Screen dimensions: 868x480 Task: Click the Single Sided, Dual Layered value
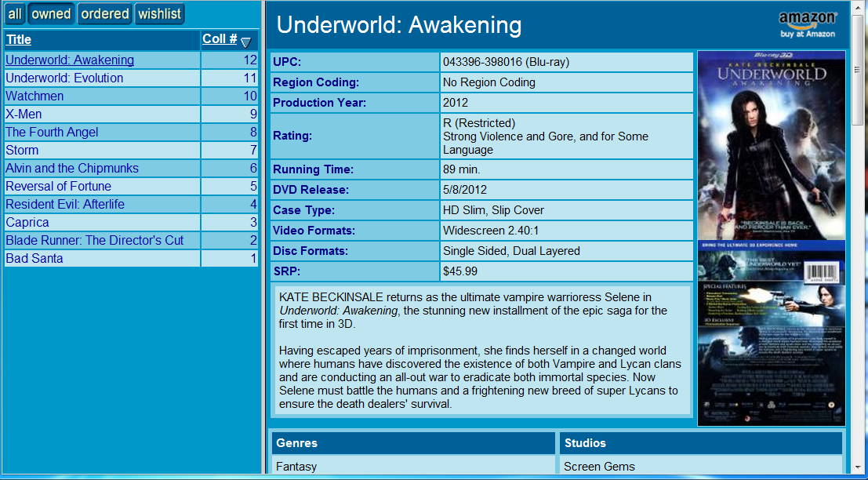tap(511, 251)
